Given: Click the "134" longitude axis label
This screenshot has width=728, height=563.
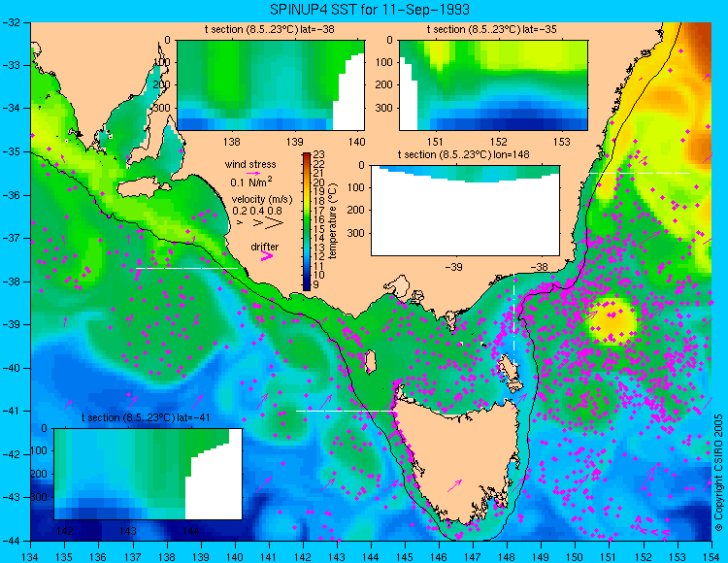Looking at the screenshot, I should coord(30,557).
